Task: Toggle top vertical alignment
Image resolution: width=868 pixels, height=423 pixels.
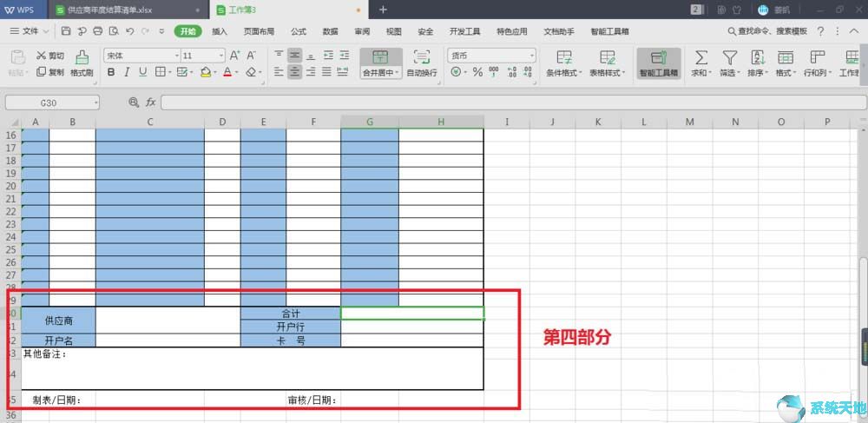Action: [279, 56]
